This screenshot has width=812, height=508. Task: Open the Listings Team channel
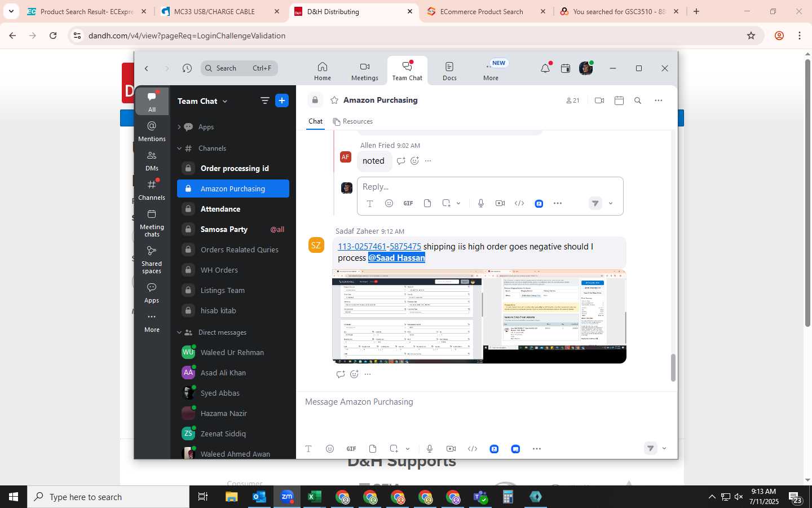233,290
